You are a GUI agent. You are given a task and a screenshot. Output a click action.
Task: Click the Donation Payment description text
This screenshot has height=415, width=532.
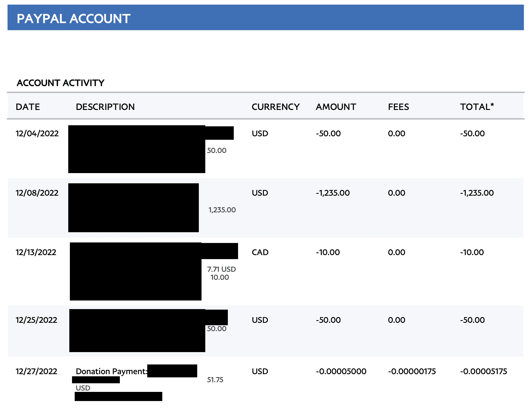click(x=111, y=371)
